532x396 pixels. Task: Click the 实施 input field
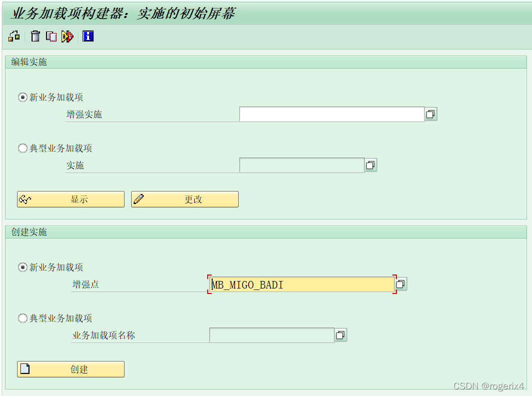tap(300, 165)
